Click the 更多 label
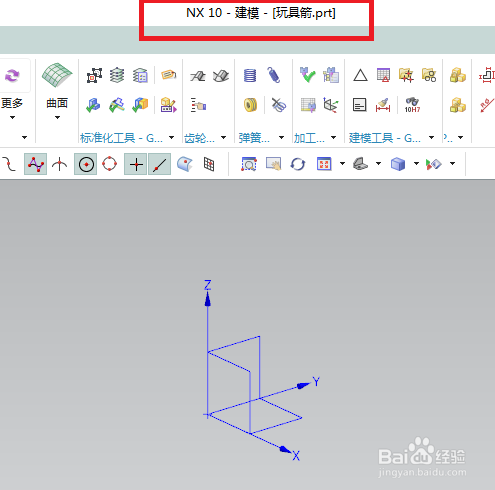 (12, 103)
